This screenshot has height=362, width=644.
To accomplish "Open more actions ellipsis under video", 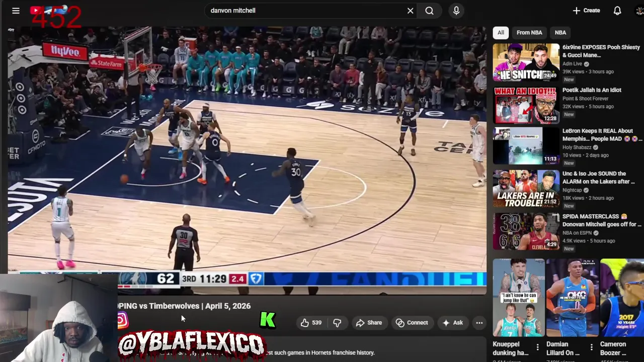I will (479, 323).
